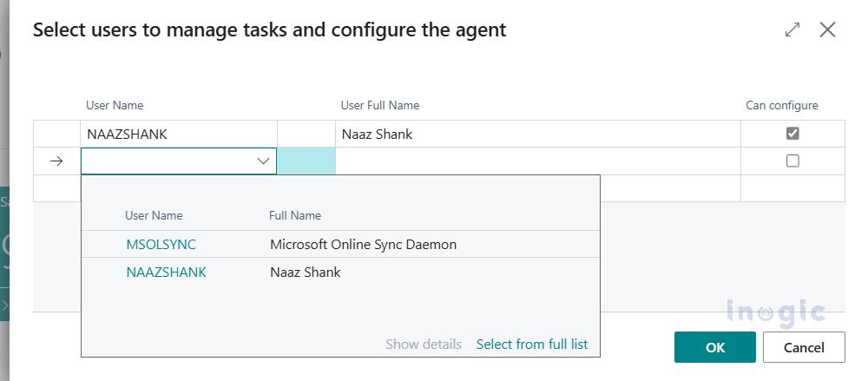This screenshot has width=868, height=381.
Task: Expand the dialog to full screen
Action: (x=792, y=30)
